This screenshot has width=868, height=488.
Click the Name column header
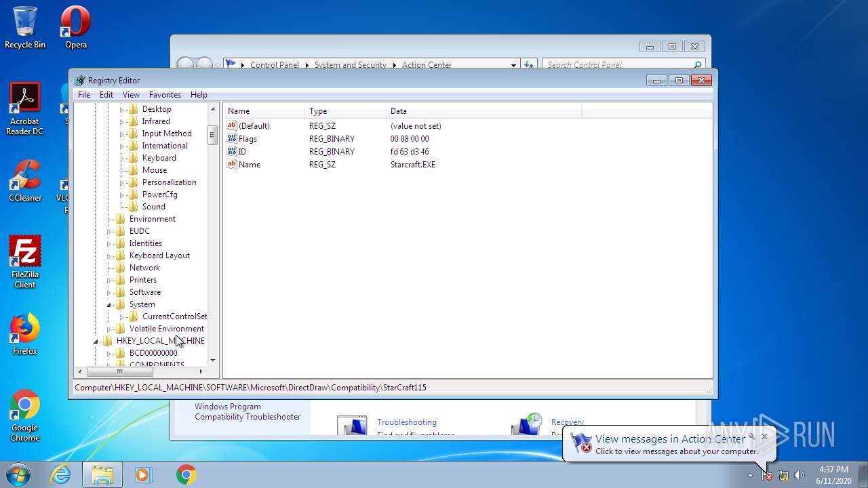264,111
